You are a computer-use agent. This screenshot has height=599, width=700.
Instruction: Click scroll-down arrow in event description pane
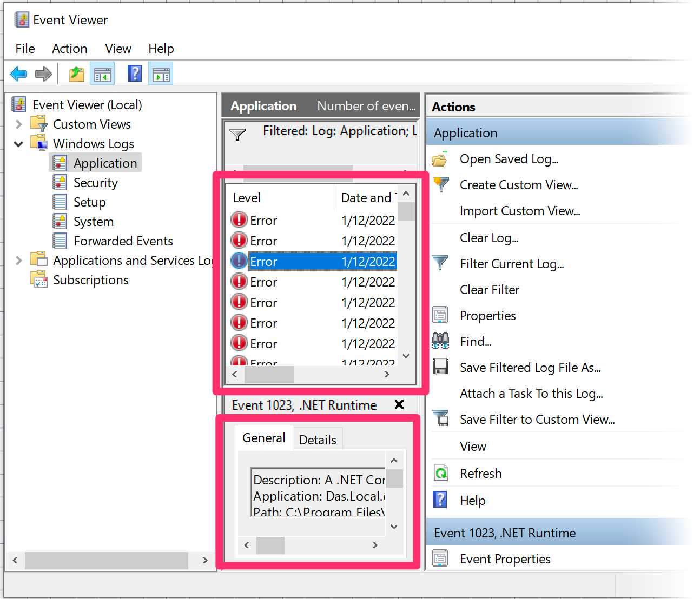pyautogui.click(x=394, y=527)
